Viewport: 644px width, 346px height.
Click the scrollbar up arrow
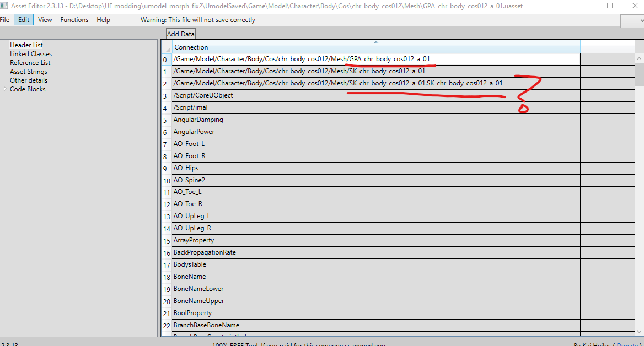tap(639, 59)
